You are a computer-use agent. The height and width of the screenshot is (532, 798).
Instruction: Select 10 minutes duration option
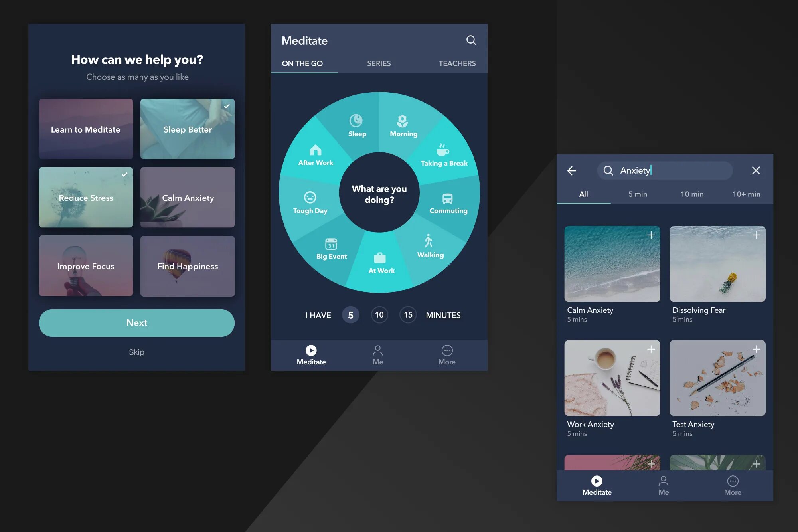click(x=379, y=314)
